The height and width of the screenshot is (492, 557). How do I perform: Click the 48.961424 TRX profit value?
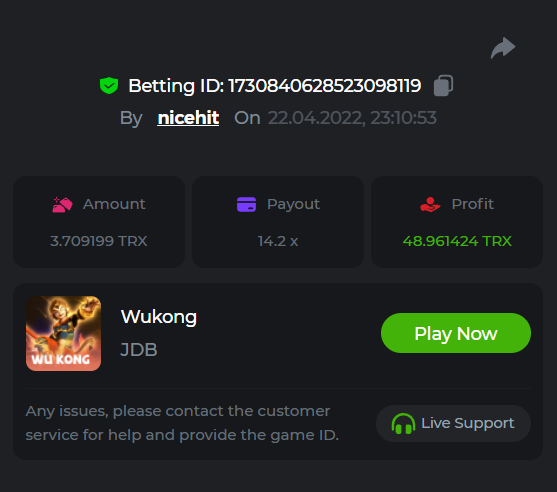(457, 241)
